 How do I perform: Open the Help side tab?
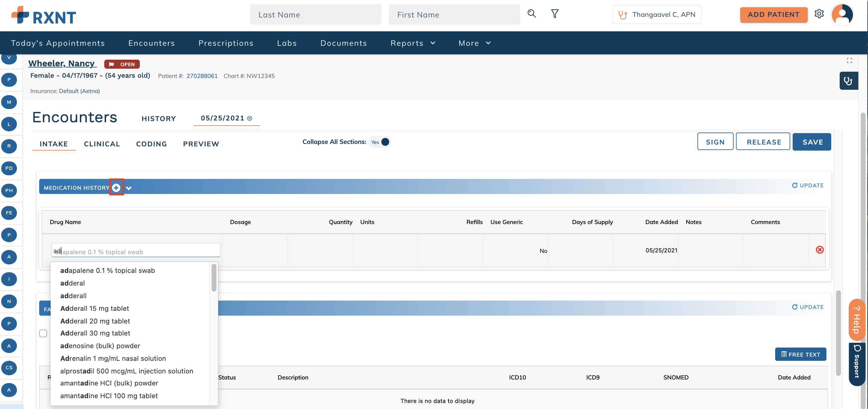click(857, 320)
